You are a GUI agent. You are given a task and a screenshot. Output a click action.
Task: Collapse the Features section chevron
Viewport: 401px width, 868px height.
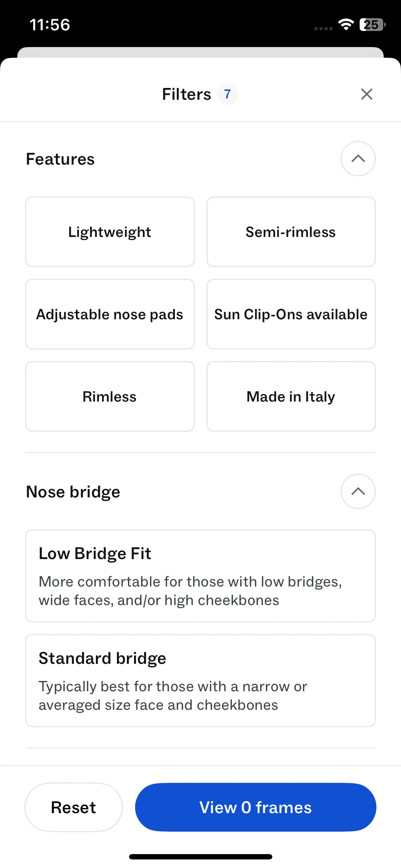[x=358, y=159]
